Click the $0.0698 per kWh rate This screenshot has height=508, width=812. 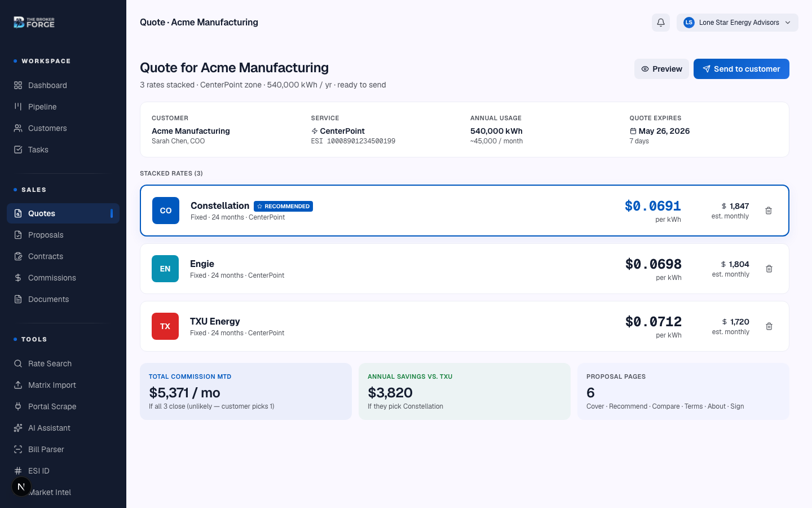click(654, 264)
